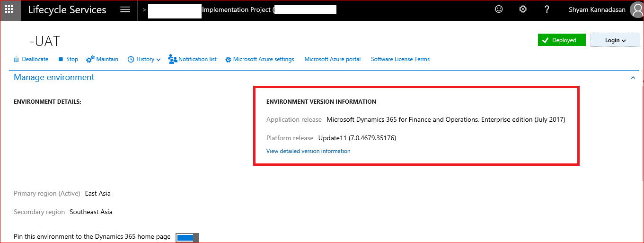Open Microsoft Azure settings
The height and width of the screenshot is (243, 644).
pyautogui.click(x=260, y=59)
